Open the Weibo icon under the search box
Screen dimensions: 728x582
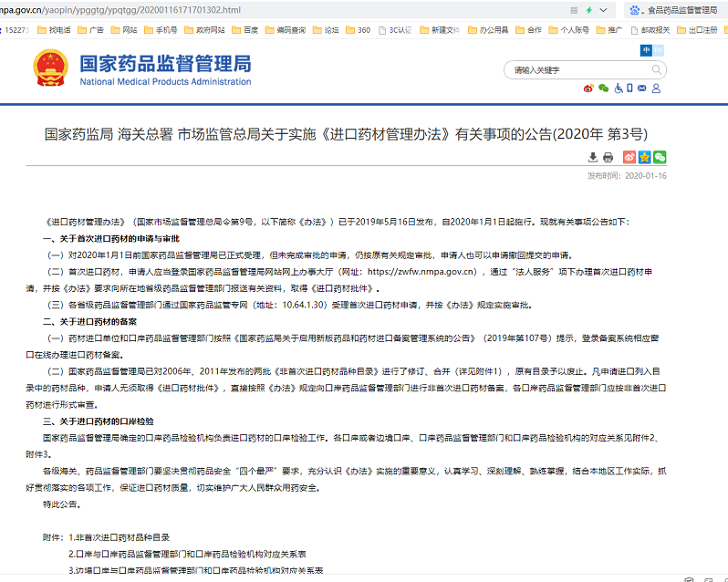click(588, 88)
